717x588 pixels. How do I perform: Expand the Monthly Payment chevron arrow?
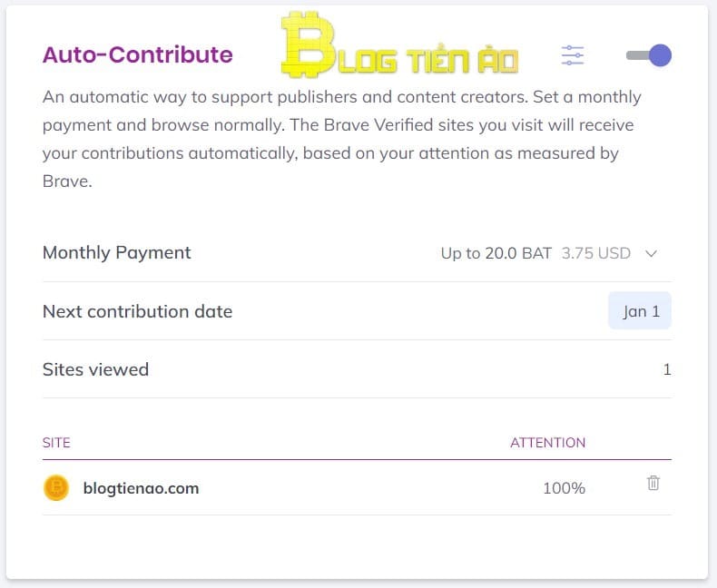(651, 254)
